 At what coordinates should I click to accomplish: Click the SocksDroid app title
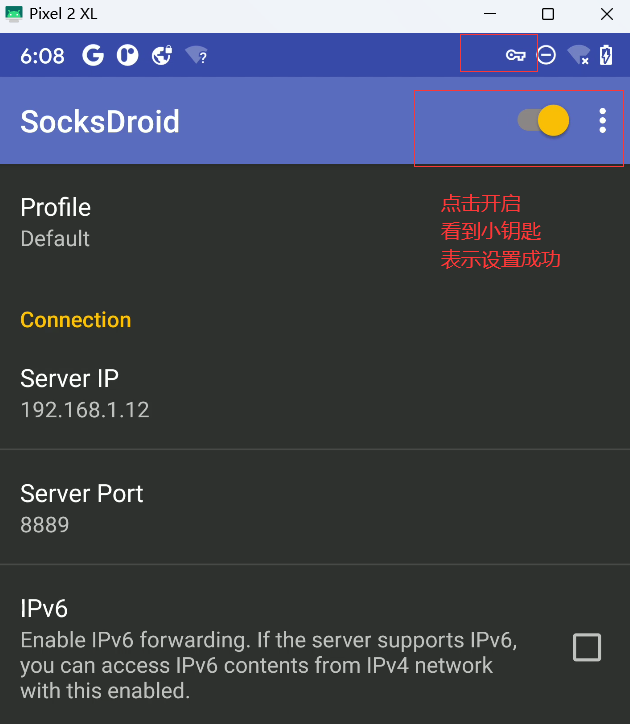[100, 121]
